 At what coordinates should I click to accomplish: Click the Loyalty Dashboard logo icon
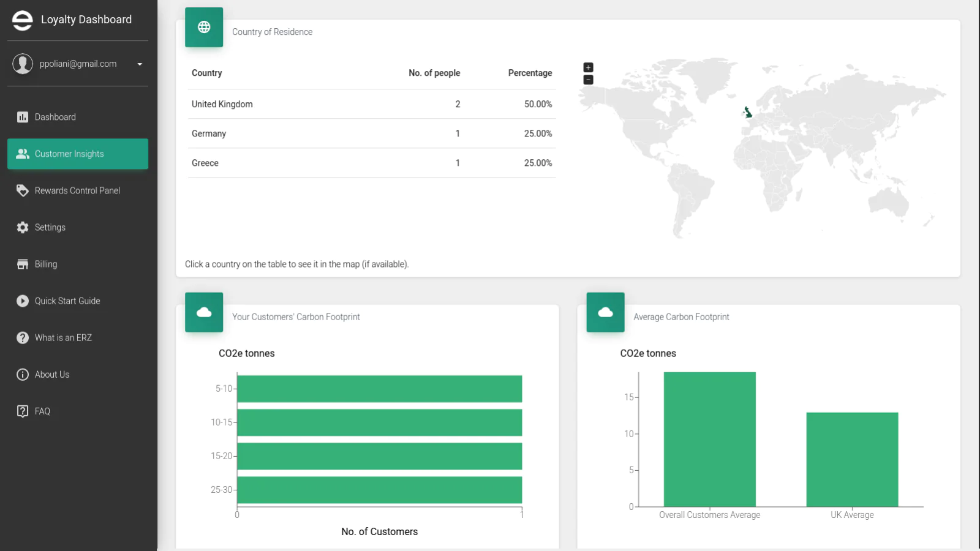pos(22,20)
